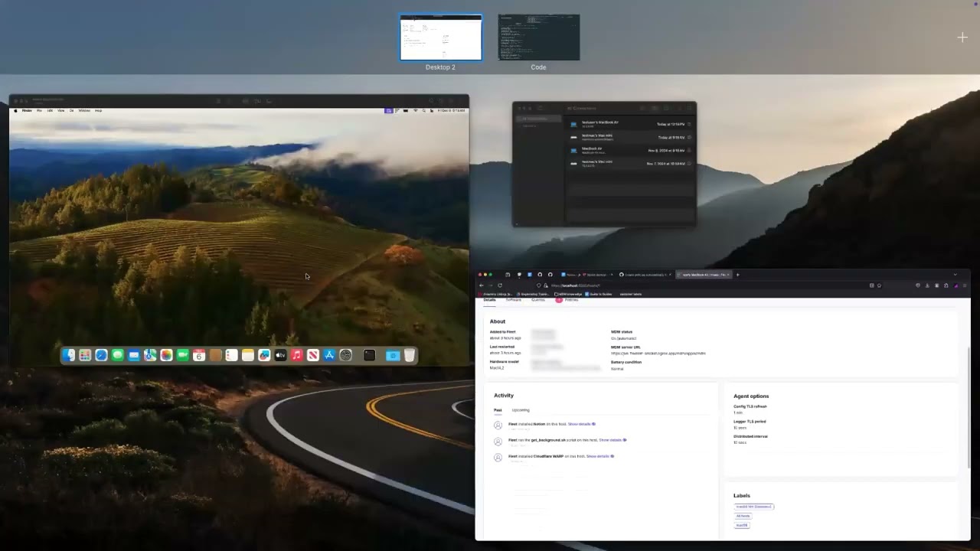Select All Connections in the connections window sidebar
This screenshot has width=980, height=551.
click(x=539, y=119)
